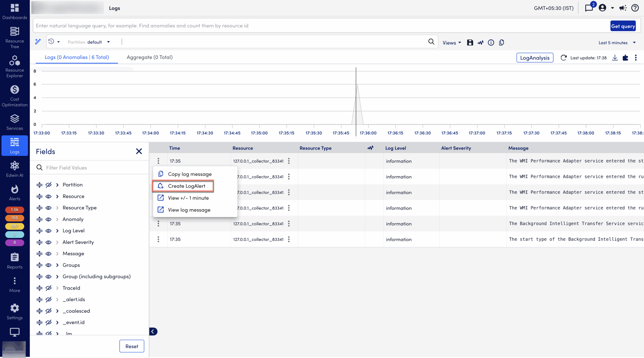Screen dimensions: 644x358
Task: Switch to the Aggregate tab
Action: point(149,57)
